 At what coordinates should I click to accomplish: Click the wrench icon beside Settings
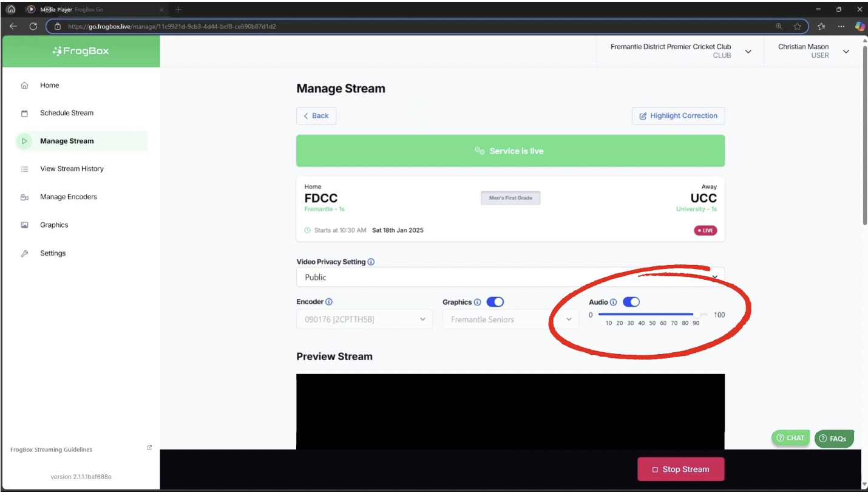[25, 253]
